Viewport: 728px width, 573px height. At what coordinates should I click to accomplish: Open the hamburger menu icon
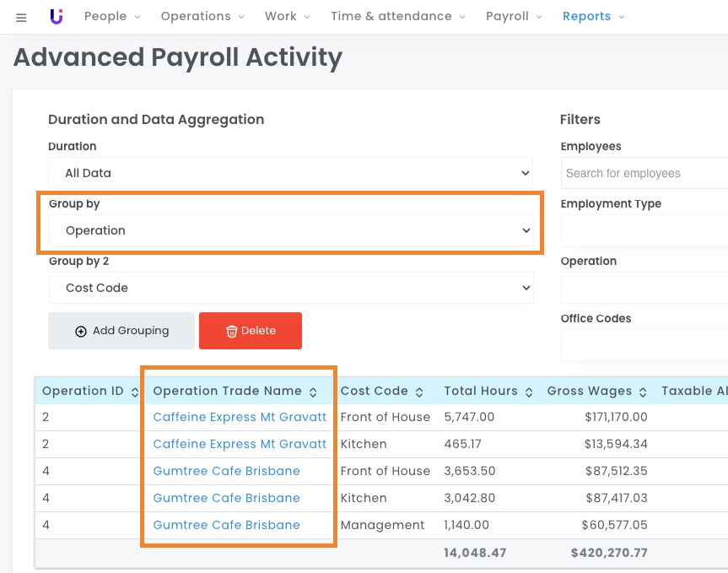pos(21,17)
